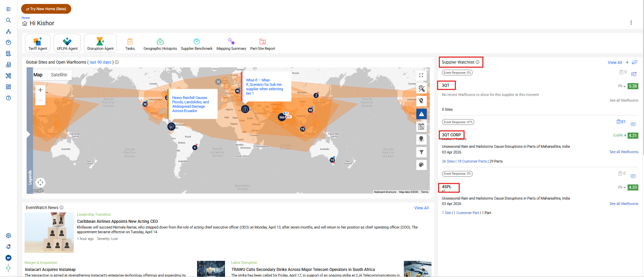Switch map to Map view

click(38, 75)
